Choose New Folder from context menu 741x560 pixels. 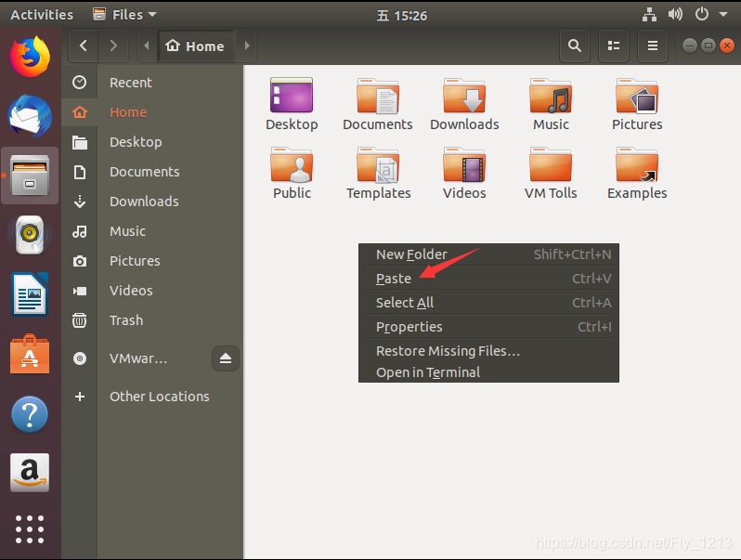click(x=488, y=254)
